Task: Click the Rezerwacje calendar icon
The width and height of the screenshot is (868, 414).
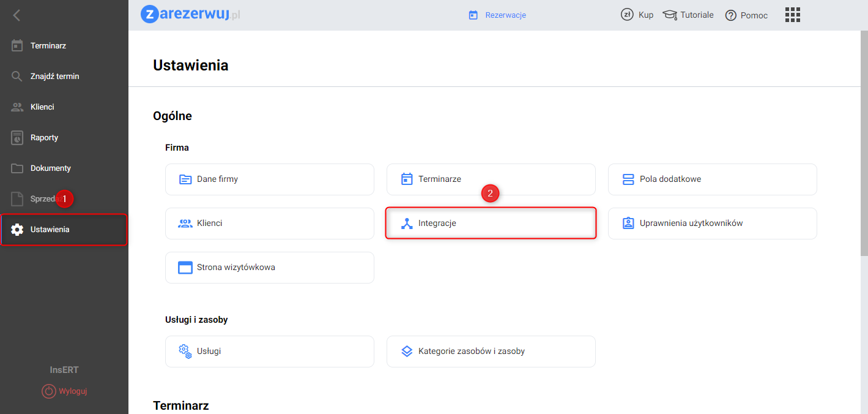Action: [473, 15]
